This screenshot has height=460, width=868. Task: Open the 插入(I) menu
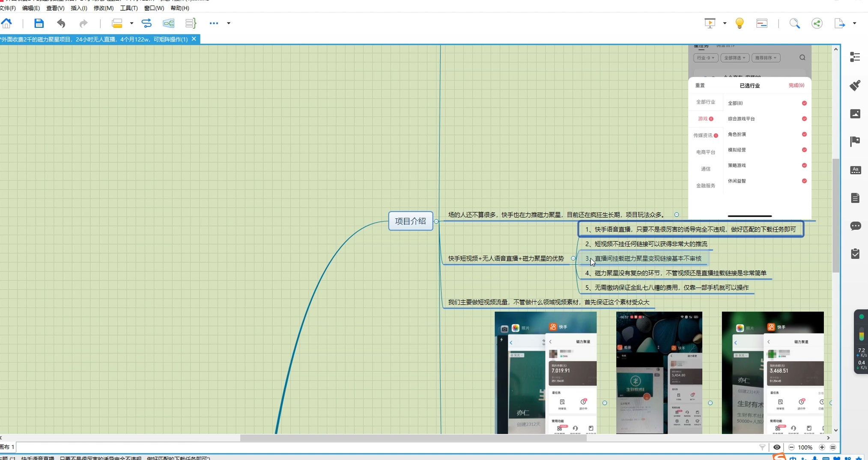coord(78,8)
